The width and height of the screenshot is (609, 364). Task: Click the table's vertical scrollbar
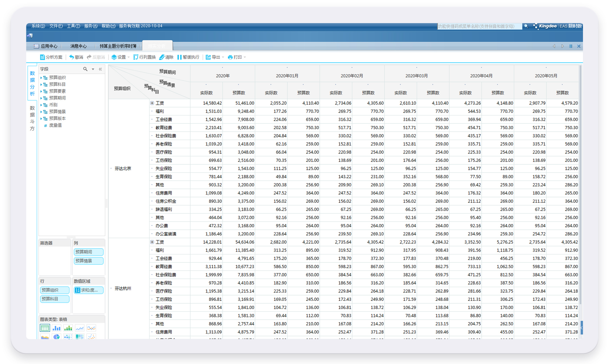(581, 184)
